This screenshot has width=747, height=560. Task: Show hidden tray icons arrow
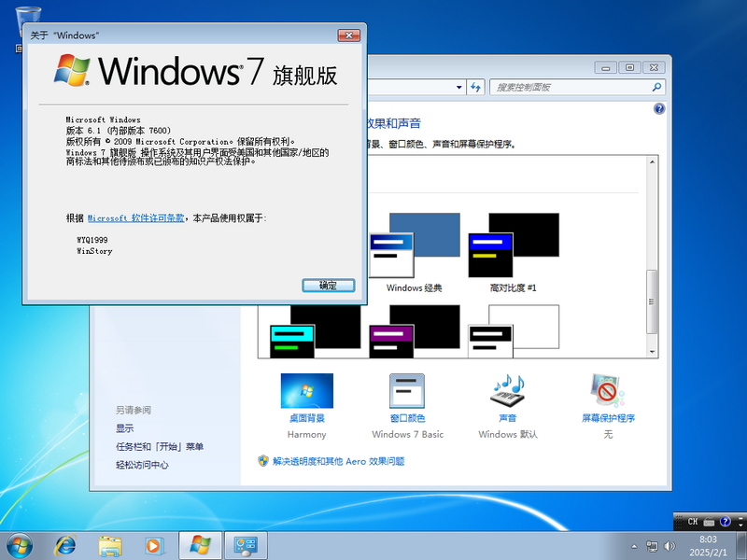pyautogui.click(x=634, y=546)
